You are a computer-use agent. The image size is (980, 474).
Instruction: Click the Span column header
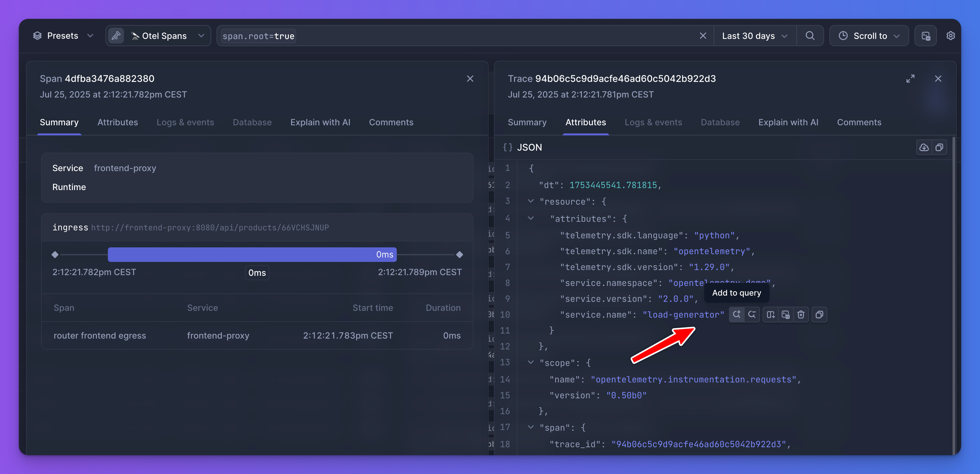(x=64, y=308)
